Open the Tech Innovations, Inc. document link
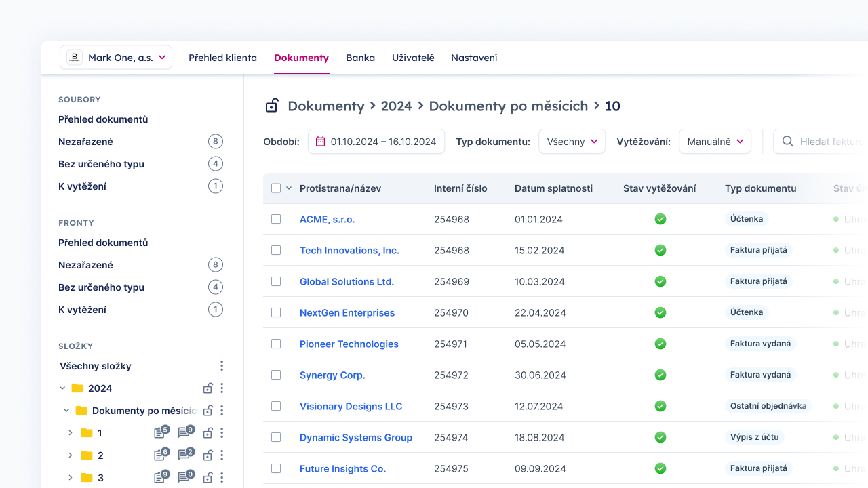The width and height of the screenshot is (868, 488). point(349,250)
